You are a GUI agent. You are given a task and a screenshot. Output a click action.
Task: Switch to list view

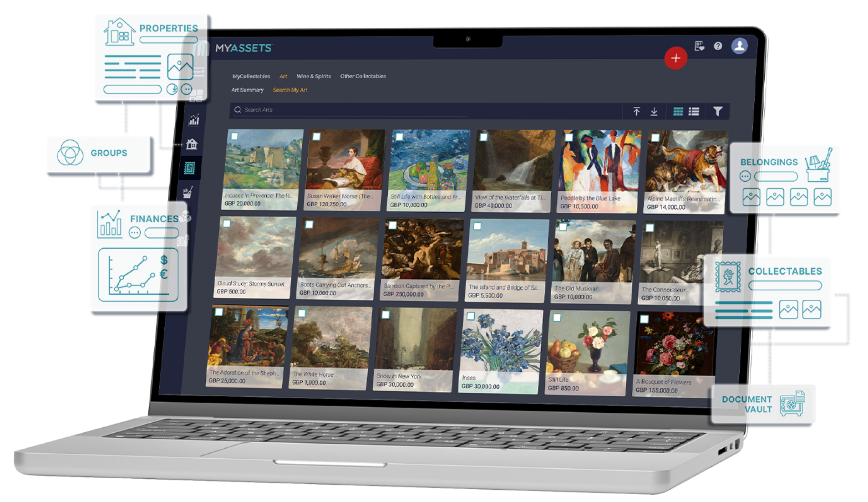tap(694, 111)
